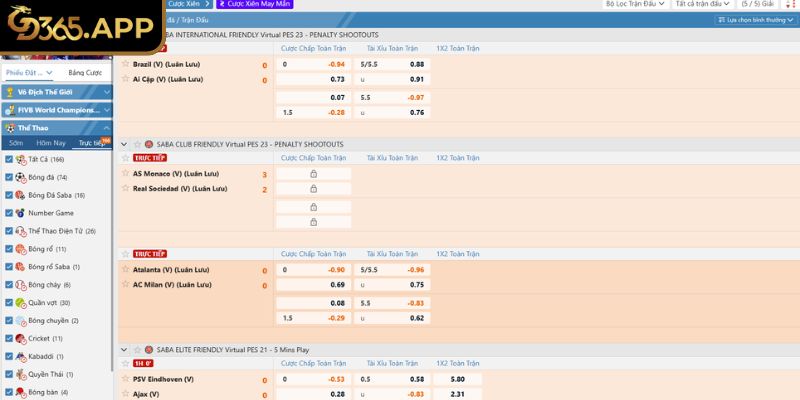Screen dimensions: 800x400
Task: Click the Number Game sidebar icon
Action: pos(21,213)
